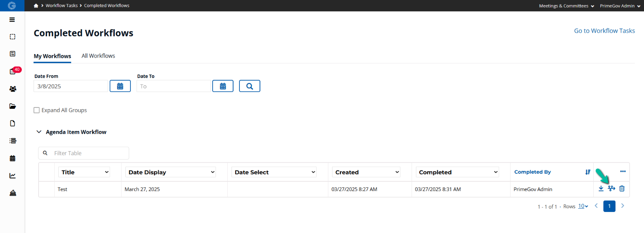Download the Test workflow row
The image size is (644, 233).
(x=601, y=189)
